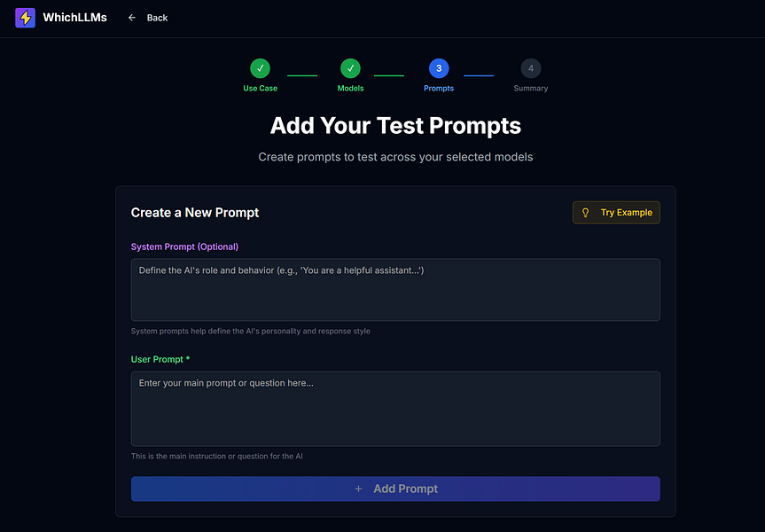765x532 pixels.
Task: Click inside the System Prompt text area
Action: point(395,291)
